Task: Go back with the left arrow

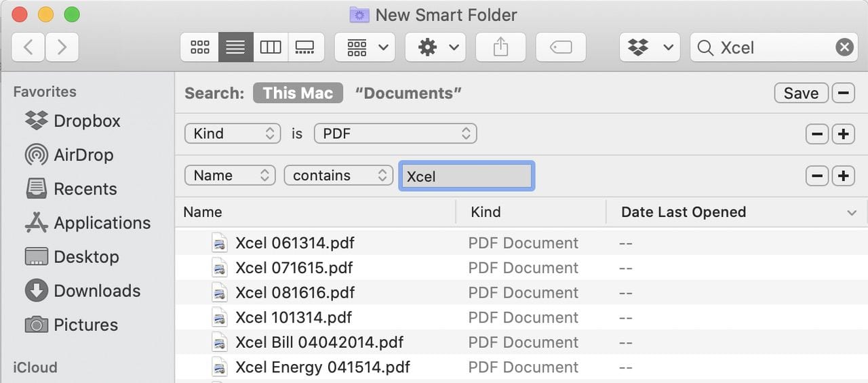Action: [28, 47]
